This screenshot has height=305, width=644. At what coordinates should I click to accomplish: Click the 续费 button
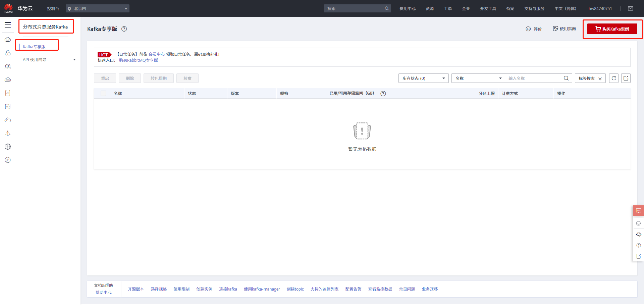187,78
